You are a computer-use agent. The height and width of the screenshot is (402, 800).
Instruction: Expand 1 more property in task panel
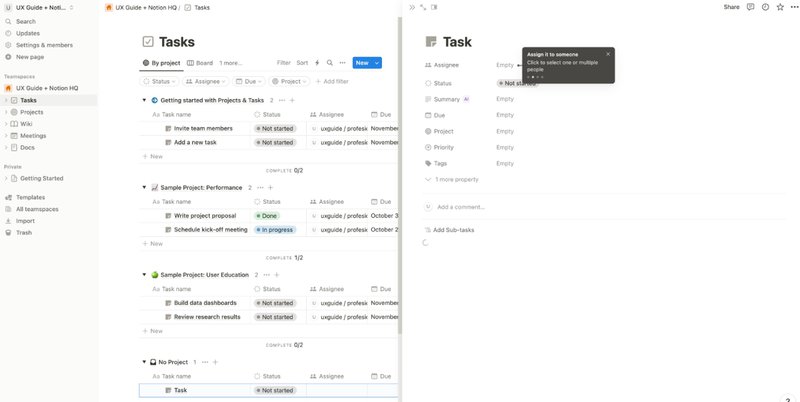pyautogui.click(x=456, y=179)
